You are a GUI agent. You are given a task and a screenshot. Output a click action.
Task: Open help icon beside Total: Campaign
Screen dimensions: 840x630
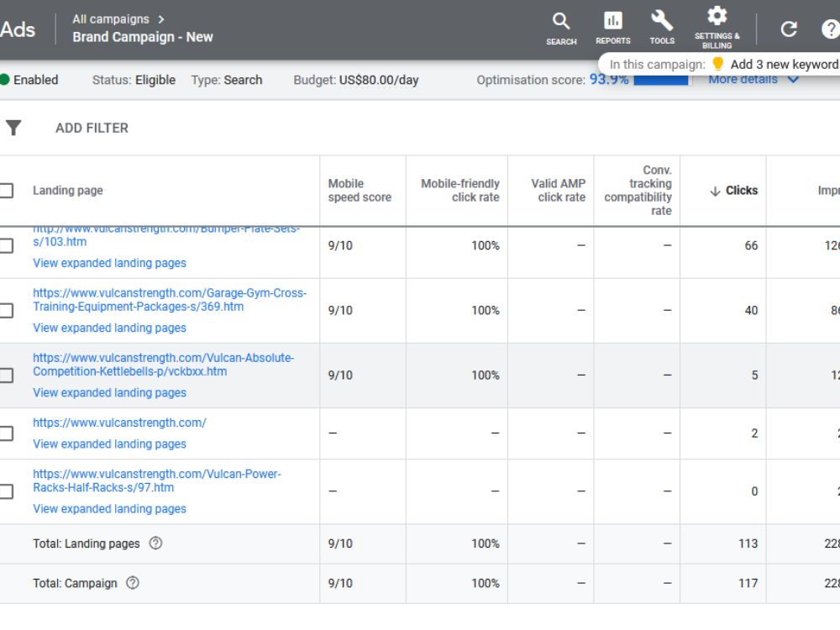[133, 583]
